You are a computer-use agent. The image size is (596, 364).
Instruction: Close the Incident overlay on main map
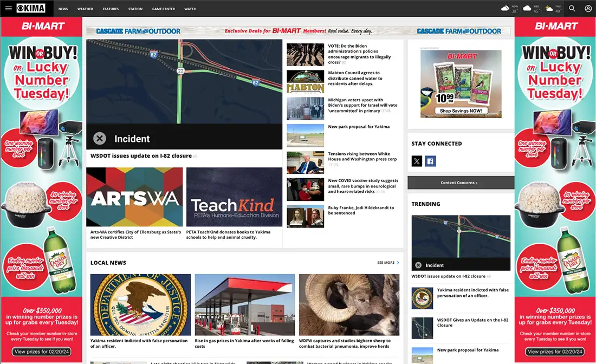(100, 138)
